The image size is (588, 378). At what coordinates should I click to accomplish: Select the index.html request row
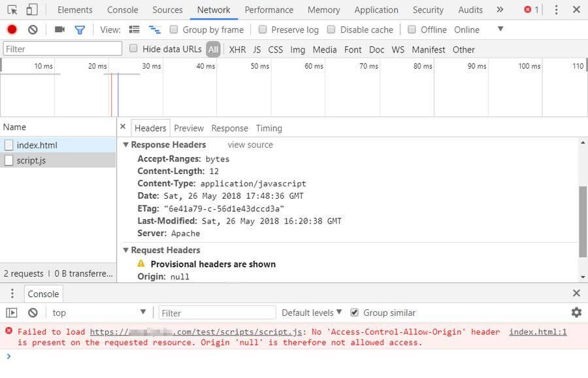coord(58,145)
